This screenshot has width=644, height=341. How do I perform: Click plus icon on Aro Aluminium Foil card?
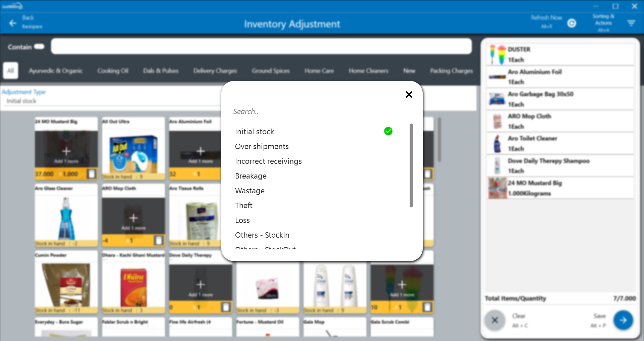coord(200,151)
